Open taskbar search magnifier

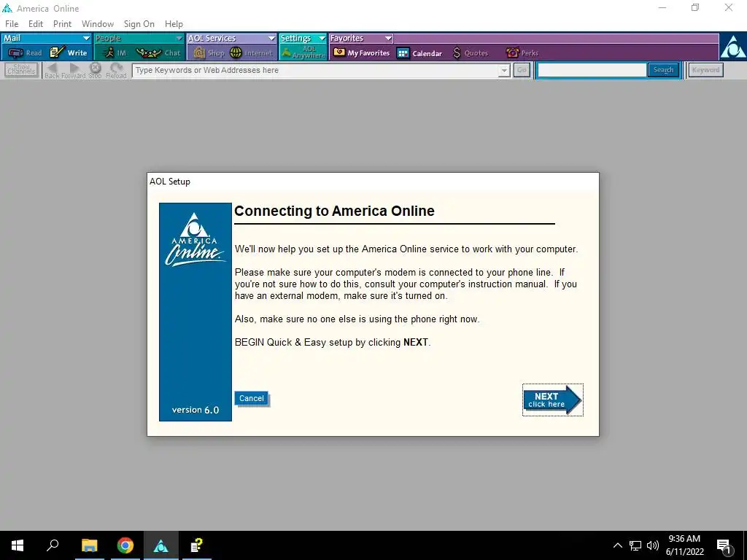click(x=53, y=545)
